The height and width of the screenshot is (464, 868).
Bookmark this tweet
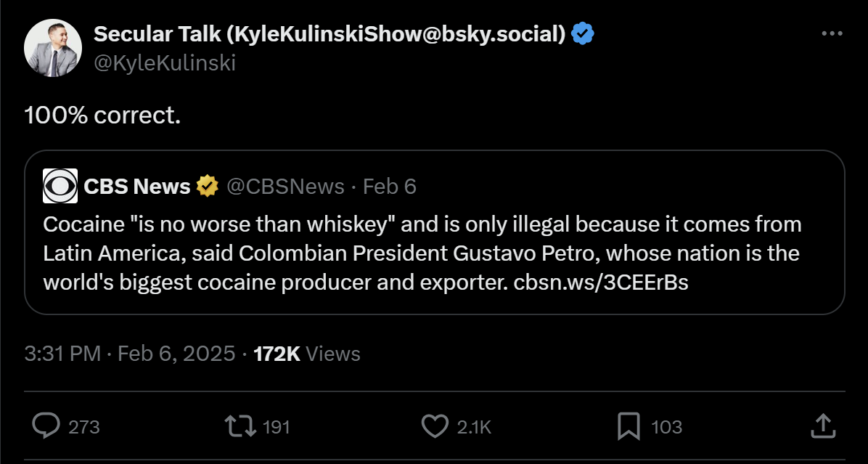tap(628, 426)
